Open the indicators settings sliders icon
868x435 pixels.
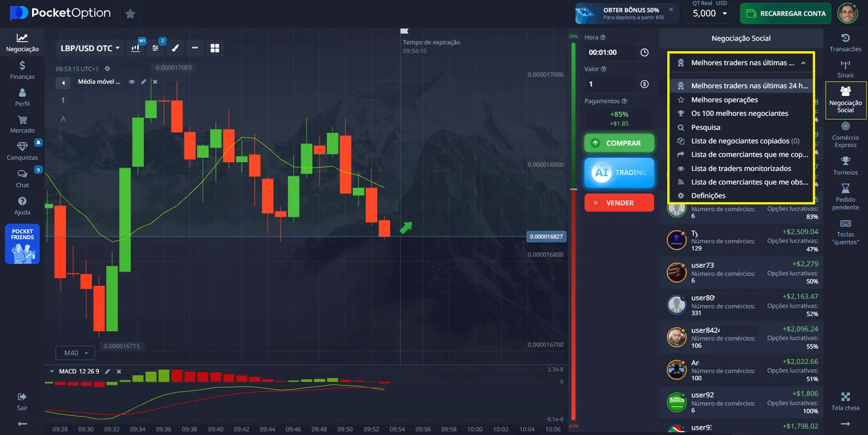click(x=156, y=48)
